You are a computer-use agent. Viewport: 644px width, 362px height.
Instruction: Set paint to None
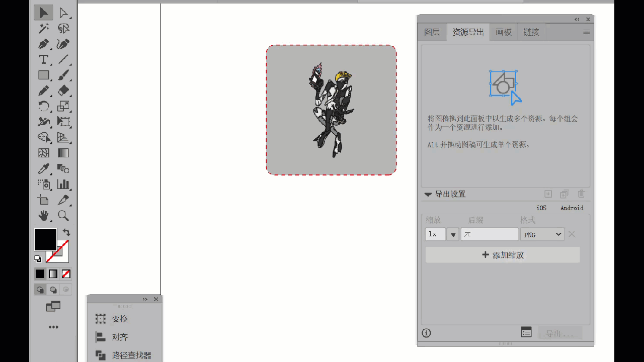click(x=66, y=274)
